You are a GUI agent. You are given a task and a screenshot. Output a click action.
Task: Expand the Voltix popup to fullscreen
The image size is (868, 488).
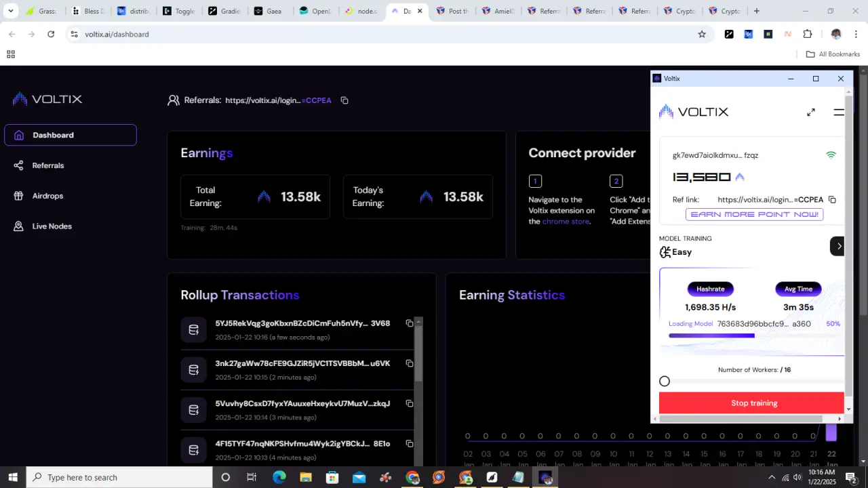tap(811, 113)
